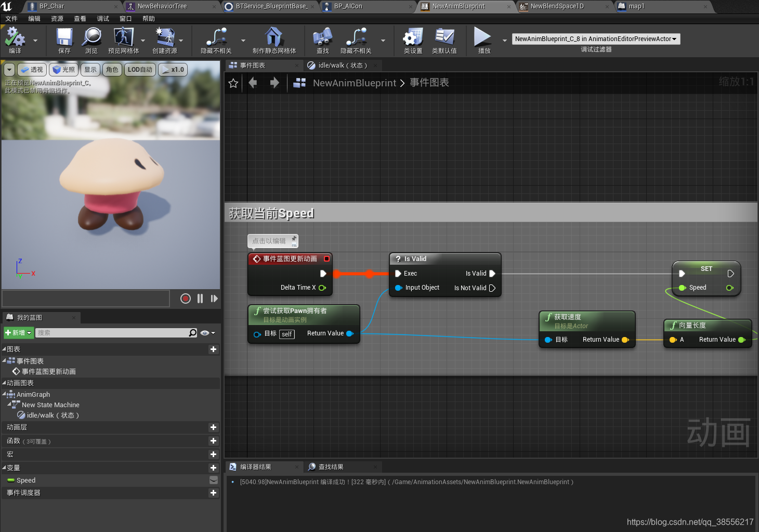Go back with the graph navigation left arrow
Image resolution: width=759 pixels, height=532 pixels.
point(253,83)
